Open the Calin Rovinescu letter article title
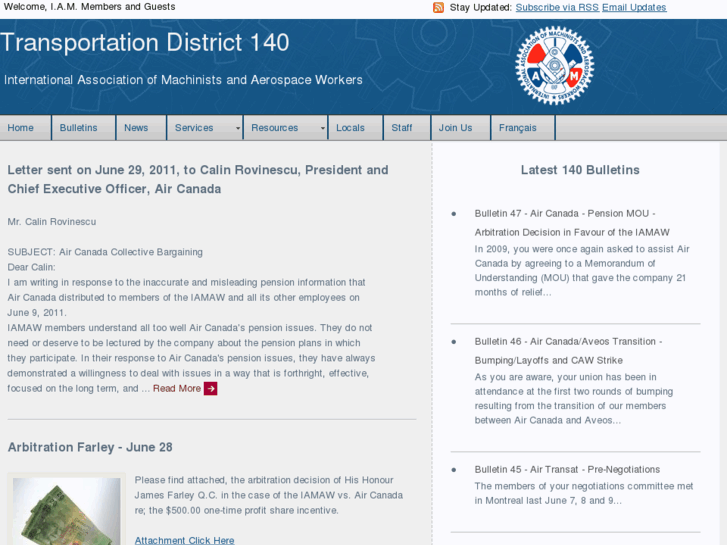Screen dimensions: 727x545 [198, 179]
